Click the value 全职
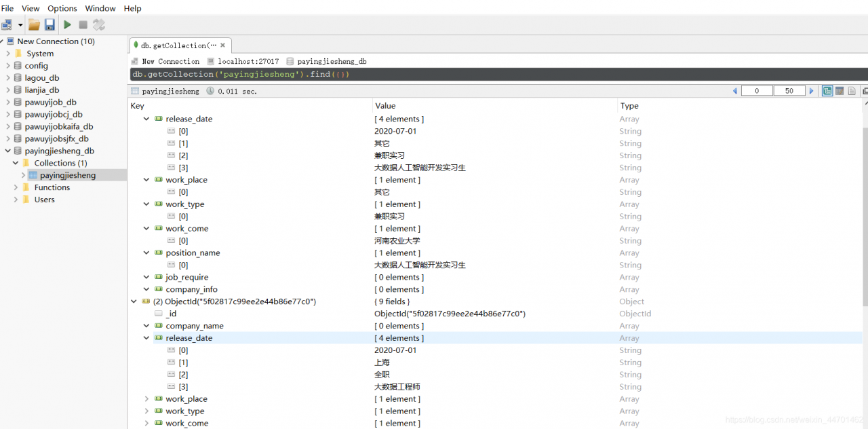This screenshot has height=429, width=868. click(382, 375)
